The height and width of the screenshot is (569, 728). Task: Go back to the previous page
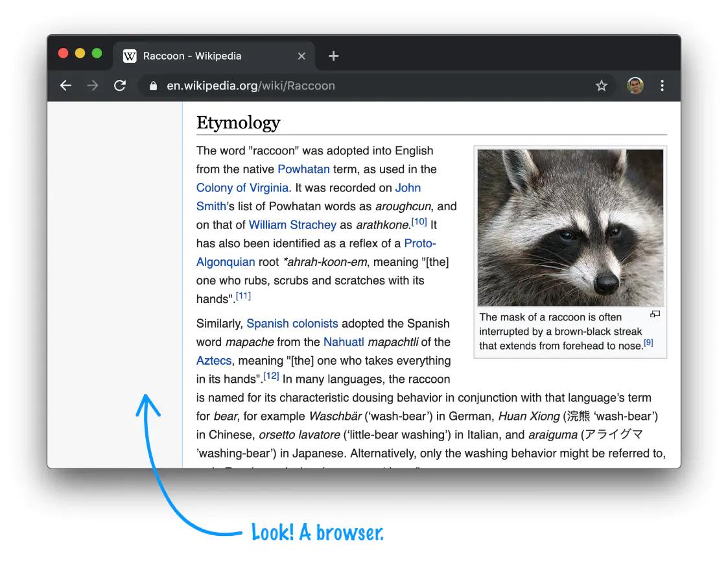[65, 85]
